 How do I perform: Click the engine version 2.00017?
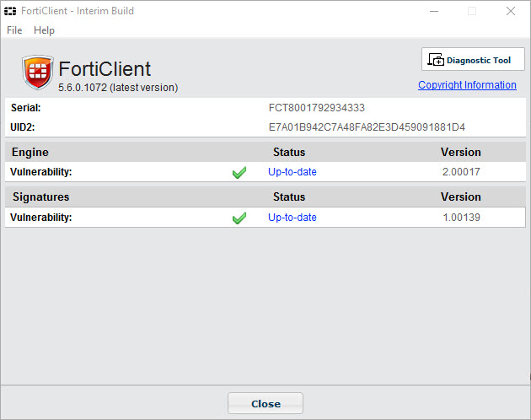pyautogui.click(x=461, y=172)
